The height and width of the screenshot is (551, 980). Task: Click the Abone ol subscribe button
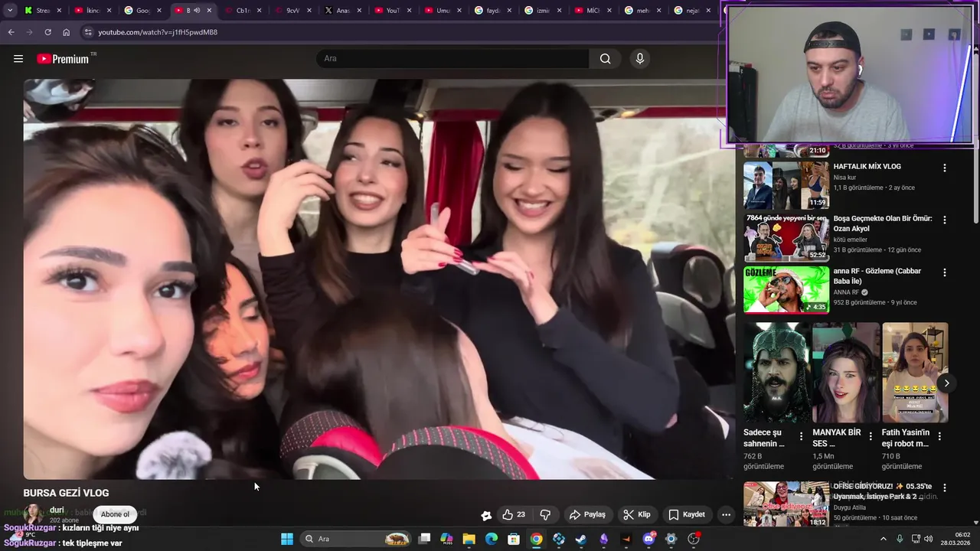coord(116,514)
